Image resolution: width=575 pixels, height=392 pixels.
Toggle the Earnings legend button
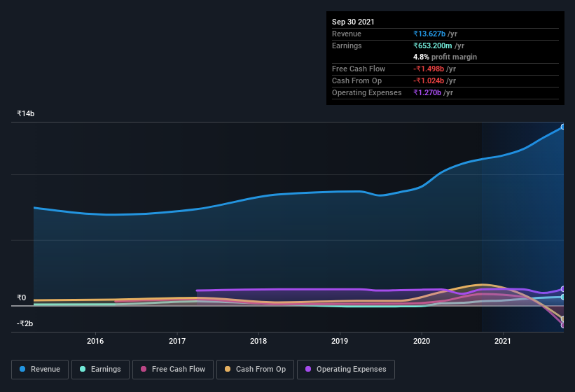click(100, 370)
